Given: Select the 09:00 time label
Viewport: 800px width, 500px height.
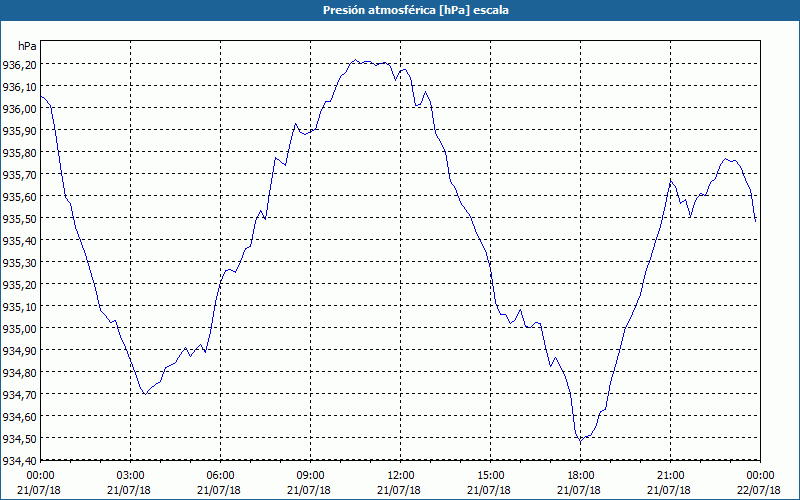Looking at the screenshot, I should pos(311,476).
